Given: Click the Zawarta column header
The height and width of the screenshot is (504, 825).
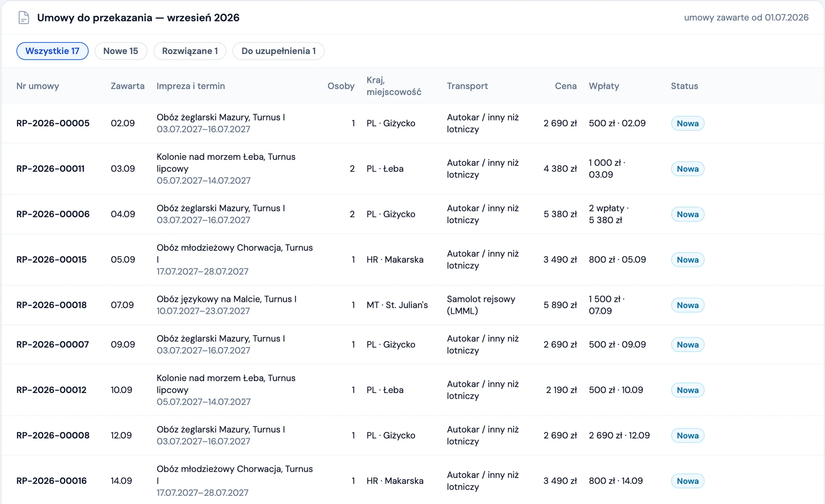Looking at the screenshot, I should tap(127, 86).
